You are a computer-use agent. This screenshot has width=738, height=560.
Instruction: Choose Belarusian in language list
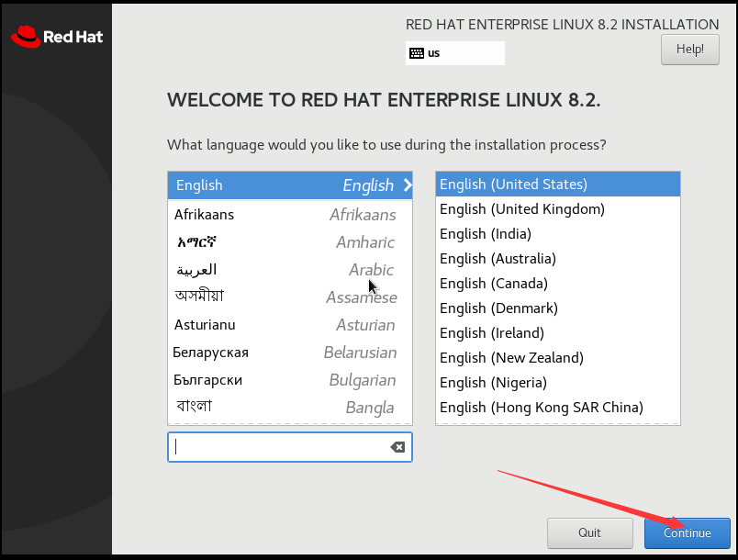[x=290, y=353]
